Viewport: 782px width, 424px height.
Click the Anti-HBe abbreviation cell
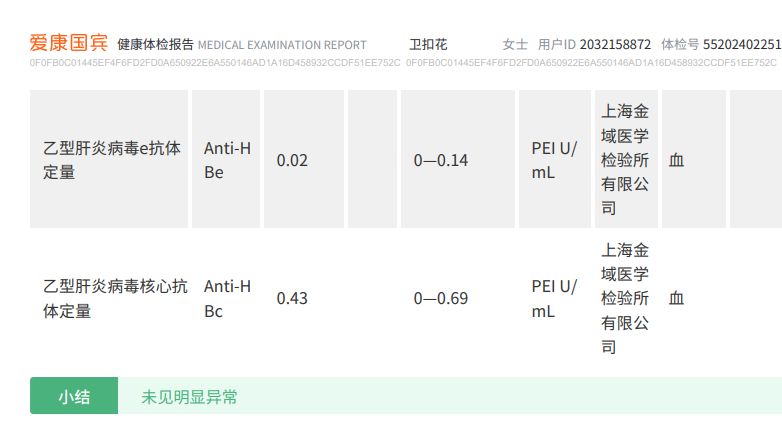(x=227, y=160)
